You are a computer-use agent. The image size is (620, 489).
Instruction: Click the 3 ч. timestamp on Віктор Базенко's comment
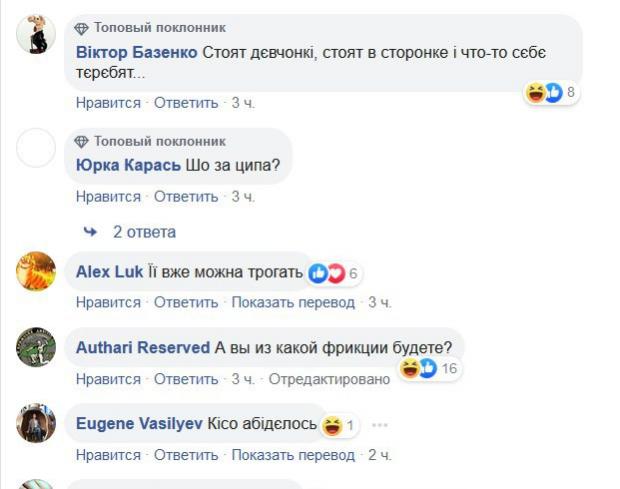coord(243,102)
